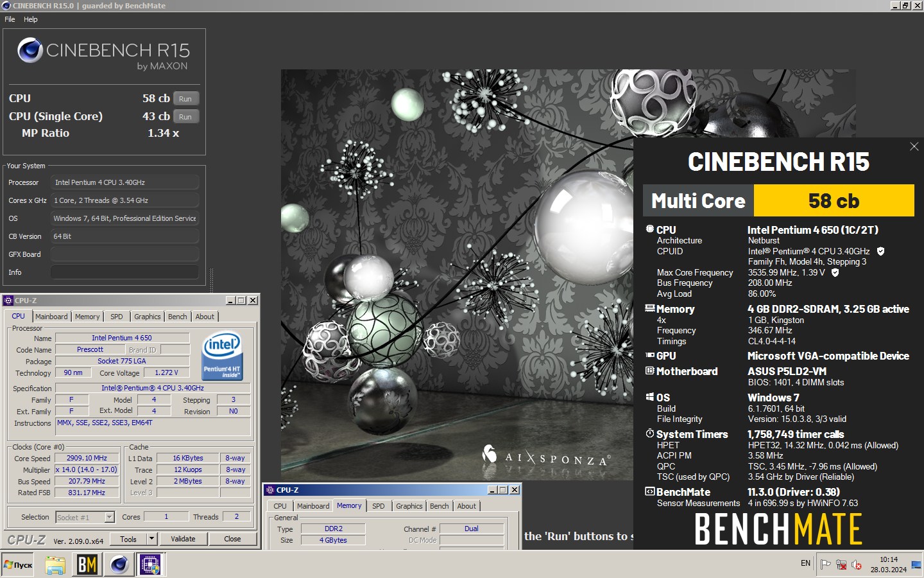Open the File menu in Cinebench
Viewport: 924px width, 578px height.
[x=10, y=19]
